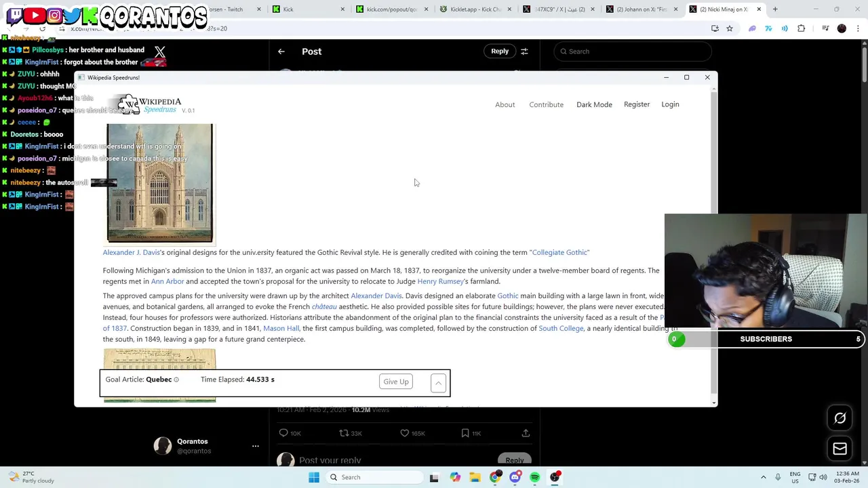Switch to the Kicklet.app tab
Screen dimensions: 868x488
point(476,9)
